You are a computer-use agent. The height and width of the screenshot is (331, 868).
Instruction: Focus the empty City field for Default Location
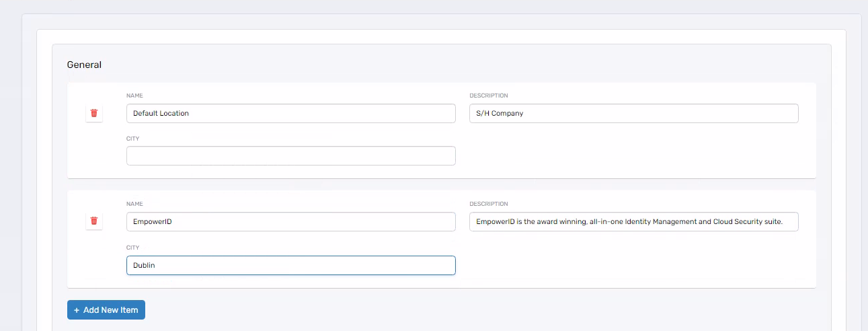tap(291, 155)
